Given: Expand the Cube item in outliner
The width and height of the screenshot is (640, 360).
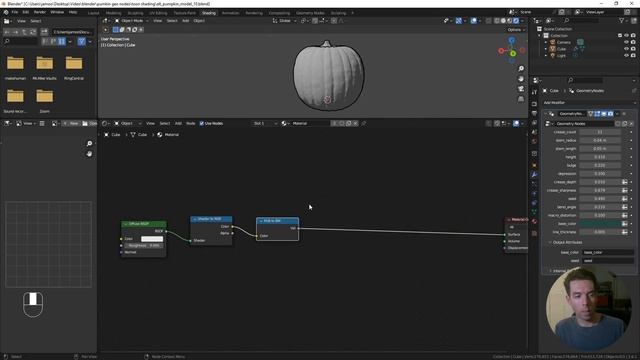Looking at the screenshot, I should [546, 49].
